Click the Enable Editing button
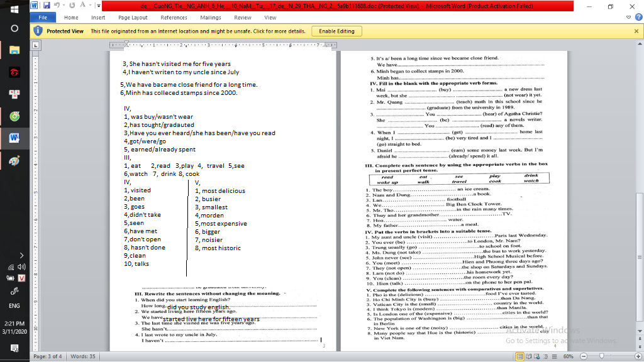Screen dimensions: 644x362 (x=337, y=31)
